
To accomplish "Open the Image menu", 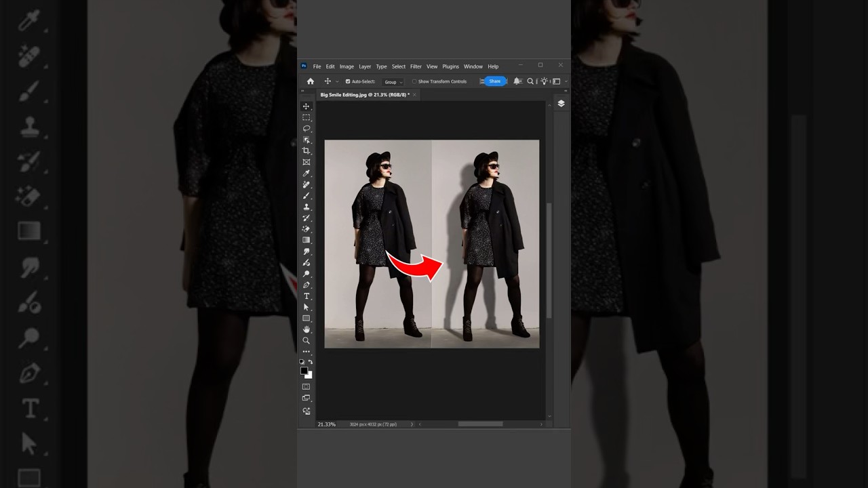I will [347, 66].
